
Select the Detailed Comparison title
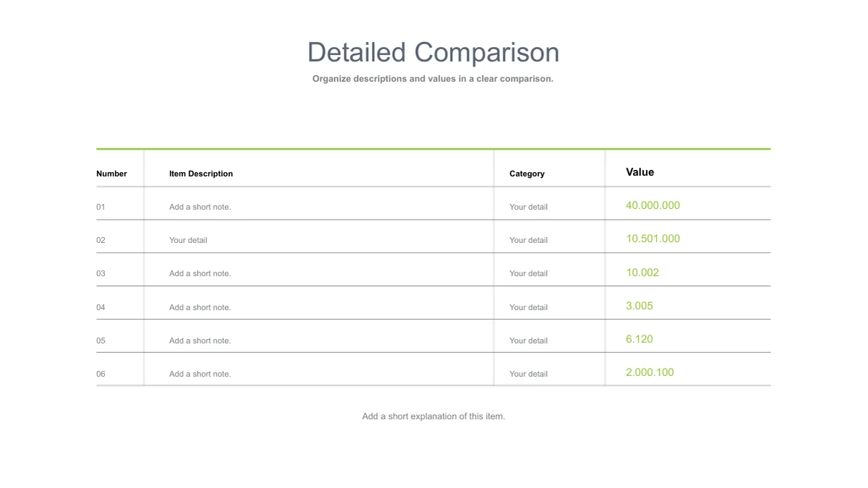click(433, 53)
